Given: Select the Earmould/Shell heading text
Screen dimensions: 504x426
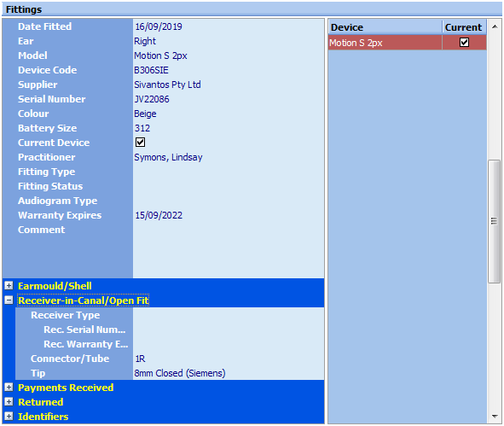Looking at the screenshot, I should [55, 286].
